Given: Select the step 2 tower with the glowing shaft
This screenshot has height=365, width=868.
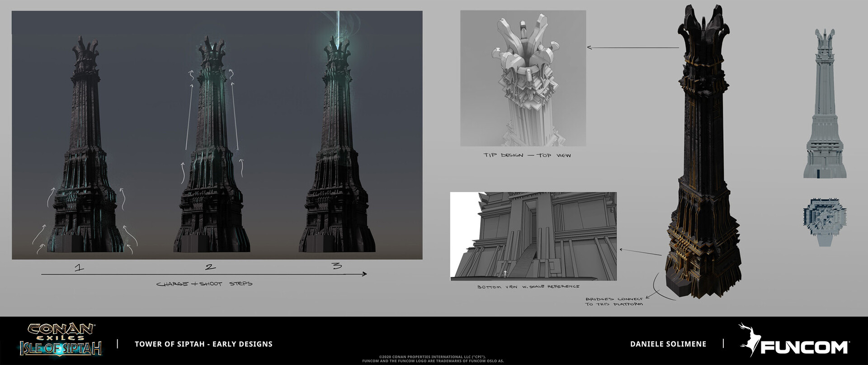Looking at the screenshot, I should click(x=212, y=145).
